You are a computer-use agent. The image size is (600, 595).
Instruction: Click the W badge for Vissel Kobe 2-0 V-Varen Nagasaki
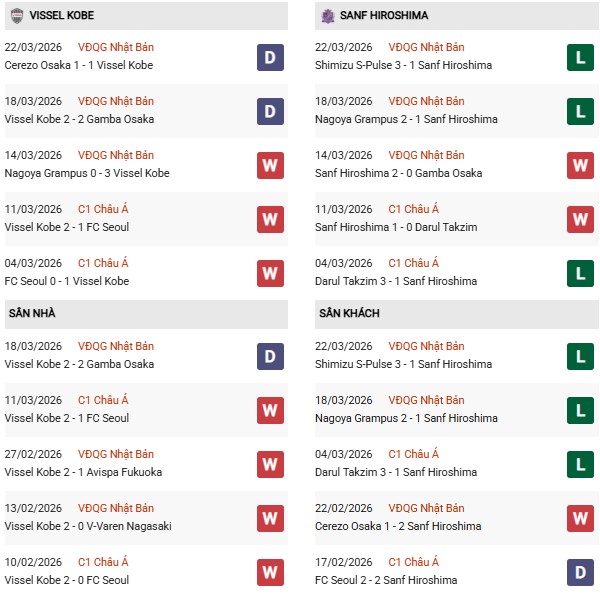coord(270,518)
